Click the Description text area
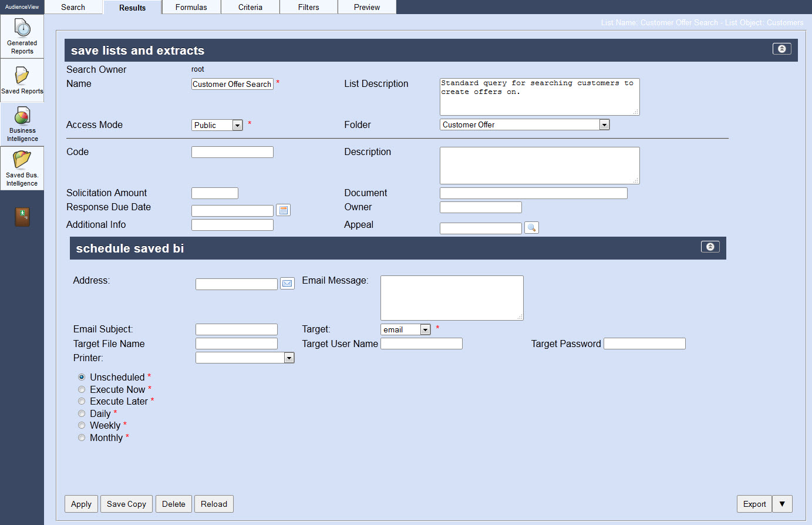 pos(540,166)
